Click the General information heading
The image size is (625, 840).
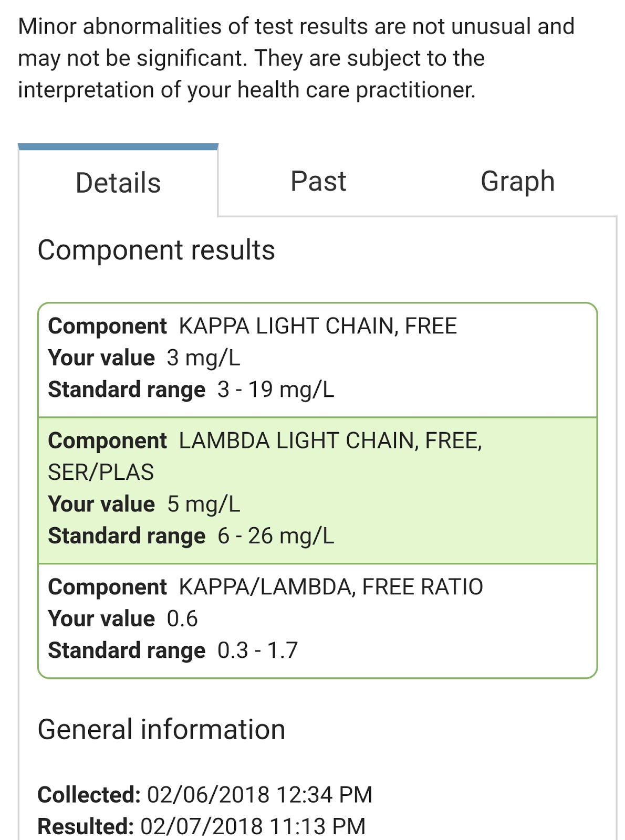161,730
